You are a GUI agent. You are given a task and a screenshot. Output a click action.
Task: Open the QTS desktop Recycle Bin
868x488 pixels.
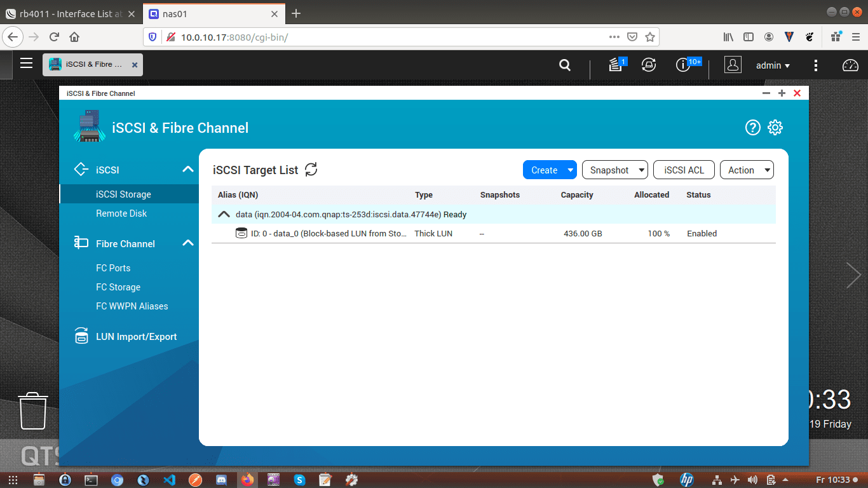pos(32,410)
